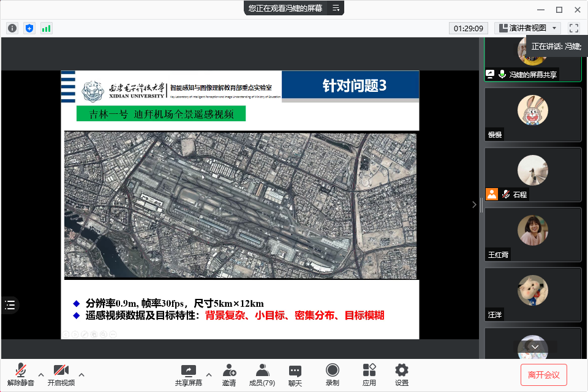Screen dimensions: 588x392
Task: Expand video options arrow beside camera
Action: 81,375
